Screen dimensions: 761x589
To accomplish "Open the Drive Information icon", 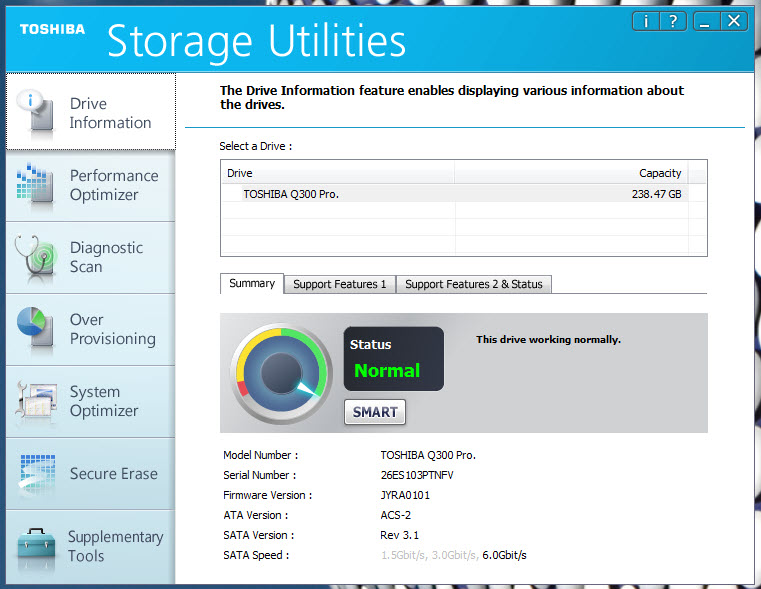I will point(35,112).
